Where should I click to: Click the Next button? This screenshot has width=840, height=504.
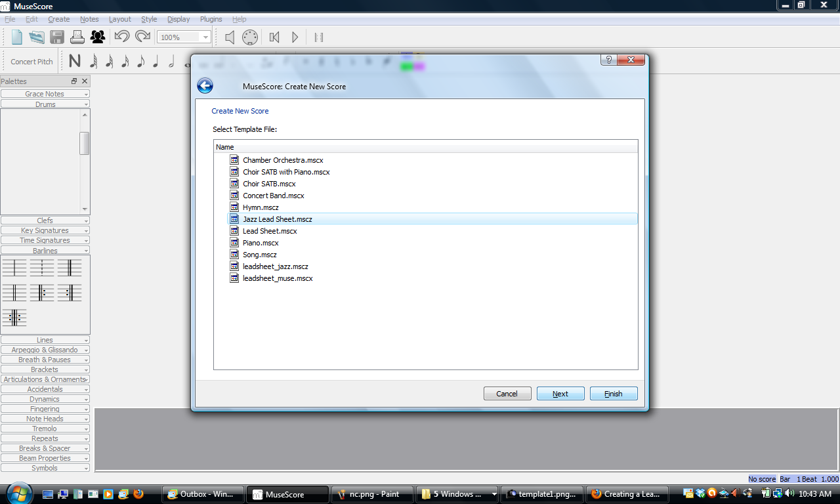(560, 394)
